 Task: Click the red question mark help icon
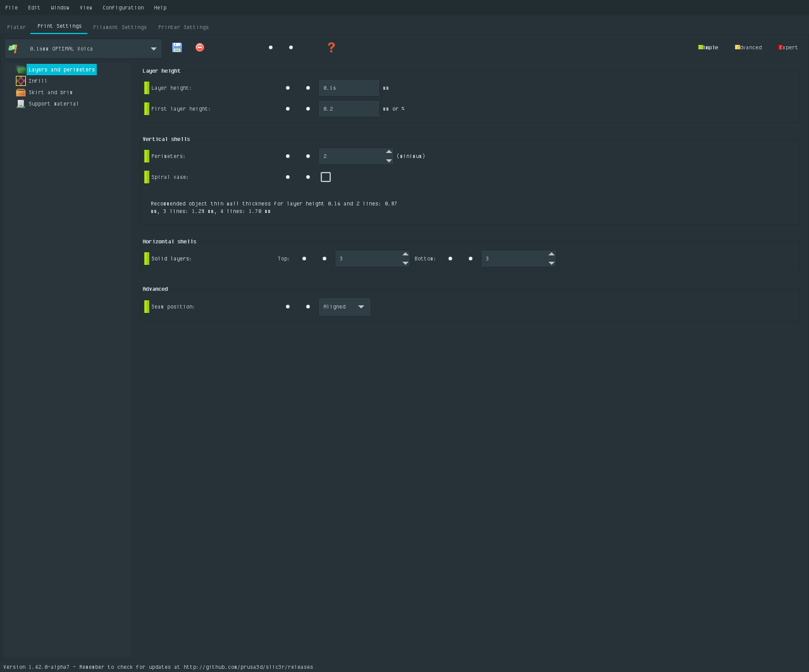click(331, 47)
